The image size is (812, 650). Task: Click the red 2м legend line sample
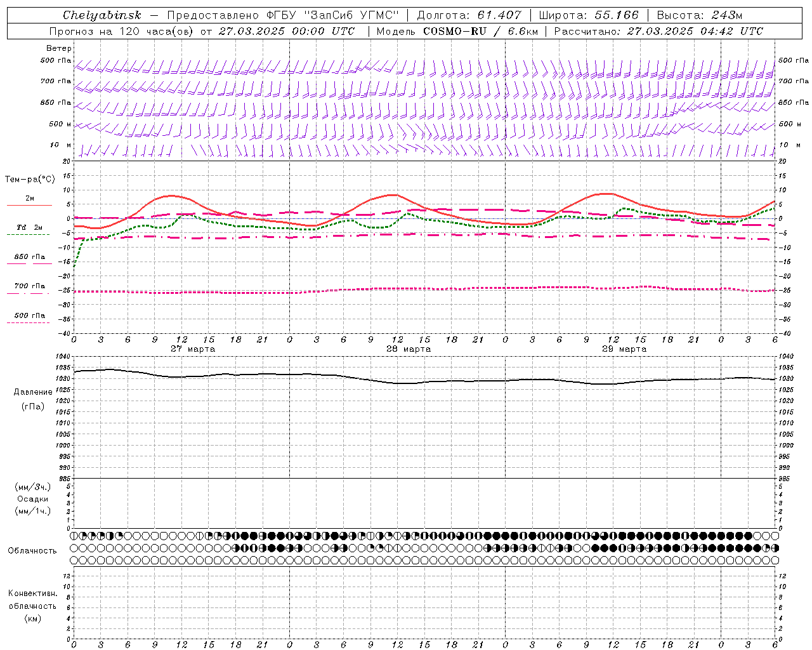tap(29, 205)
